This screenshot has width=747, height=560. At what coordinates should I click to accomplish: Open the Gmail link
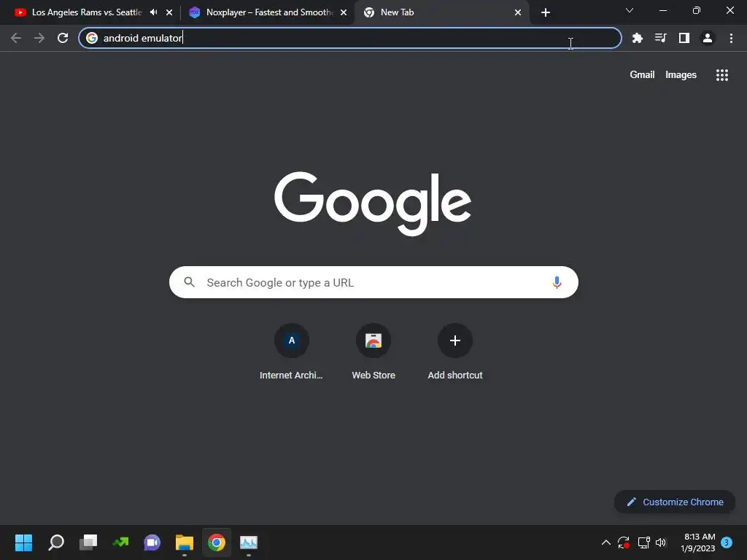pyautogui.click(x=642, y=75)
